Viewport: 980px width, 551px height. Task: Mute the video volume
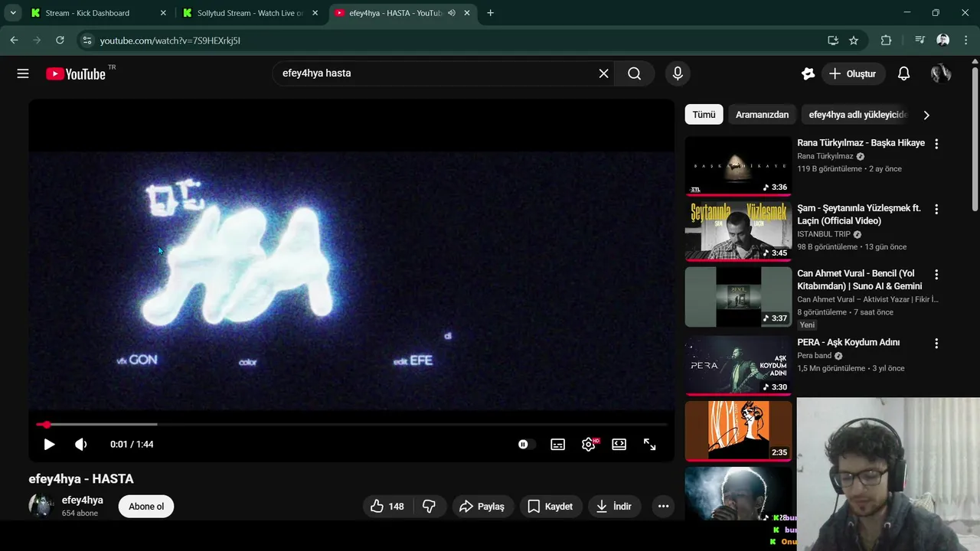(81, 444)
